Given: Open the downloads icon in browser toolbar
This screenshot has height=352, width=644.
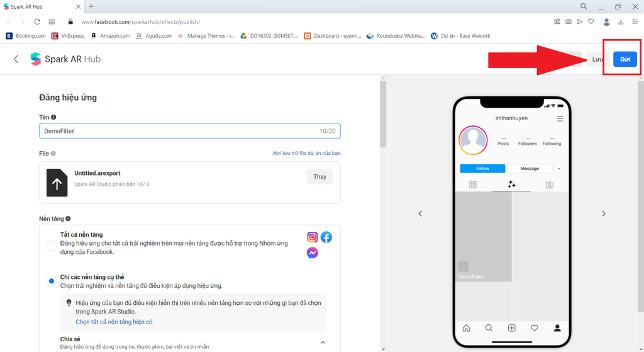Looking at the screenshot, I should tap(621, 22).
